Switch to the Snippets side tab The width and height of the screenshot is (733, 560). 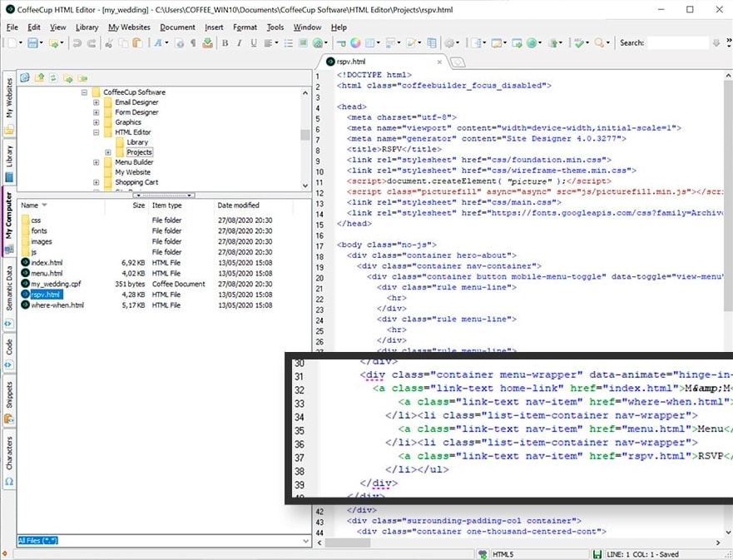(x=9, y=391)
